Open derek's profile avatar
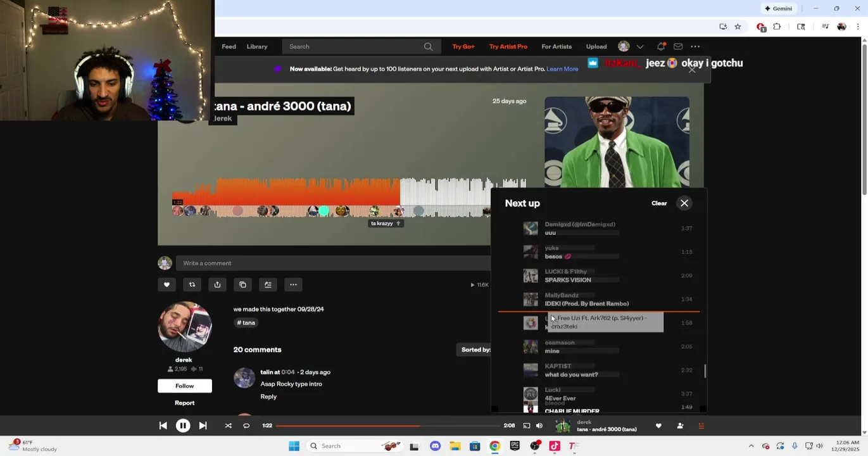 (x=185, y=327)
